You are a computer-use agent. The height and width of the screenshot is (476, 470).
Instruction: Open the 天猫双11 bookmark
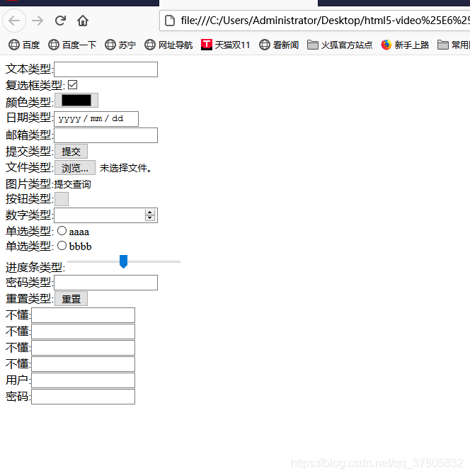[225, 45]
